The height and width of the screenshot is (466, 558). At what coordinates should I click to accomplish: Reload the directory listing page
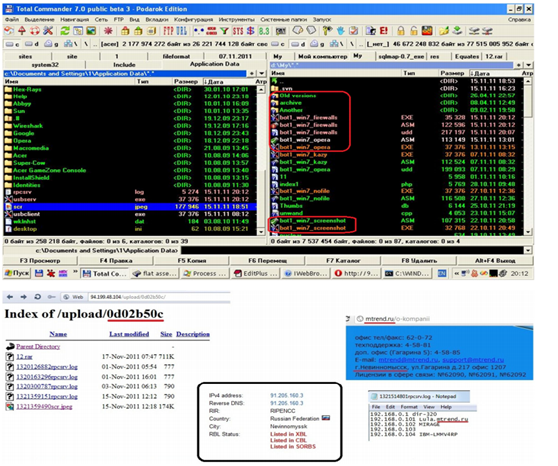[x=37, y=297]
